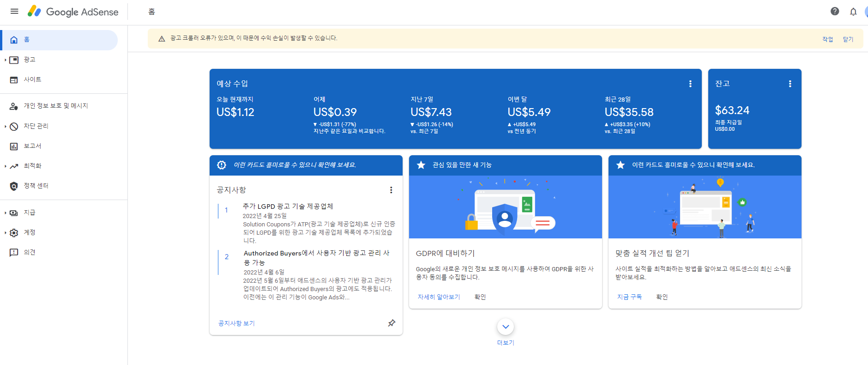Click the warning triangle in alert banner
The height and width of the screenshot is (365, 868).
pyautogui.click(x=162, y=39)
